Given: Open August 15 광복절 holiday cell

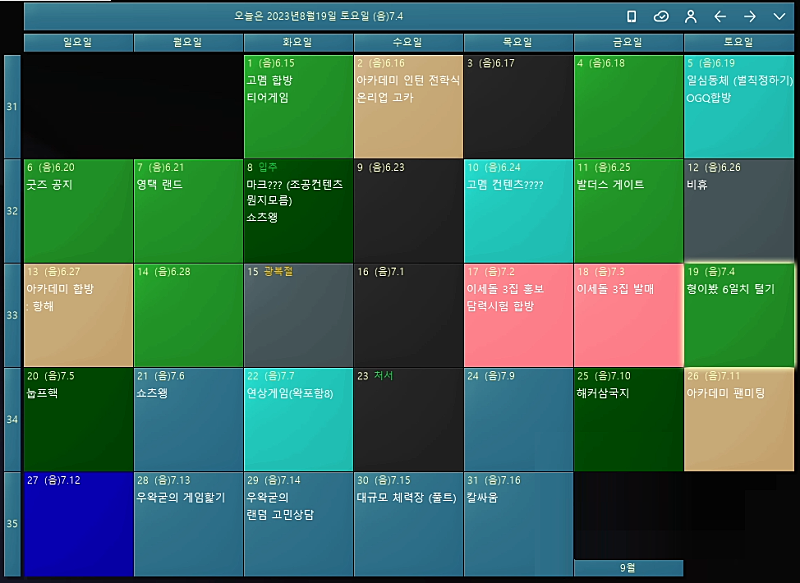Looking at the screenshot, I should point(298,315).
